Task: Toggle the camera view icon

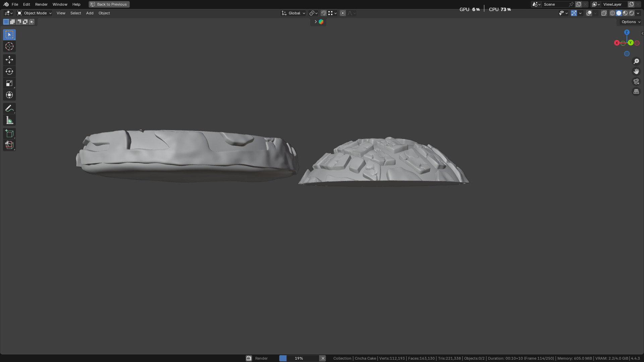Action: click(x=636, y=81)
